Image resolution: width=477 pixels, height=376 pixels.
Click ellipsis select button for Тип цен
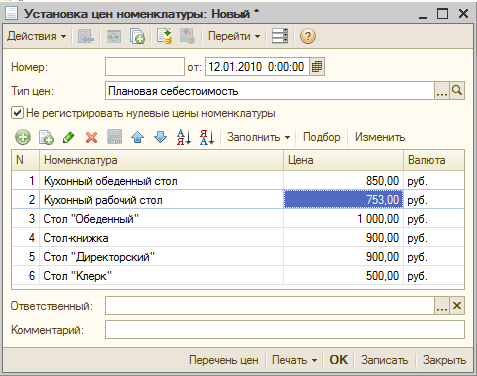point(442,91)
